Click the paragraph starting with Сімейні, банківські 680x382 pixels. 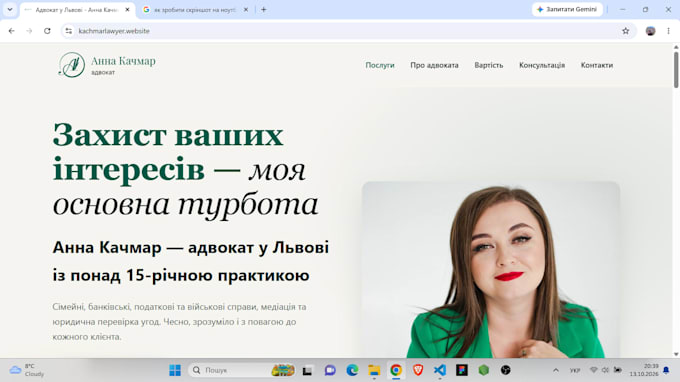pos(180,322)
